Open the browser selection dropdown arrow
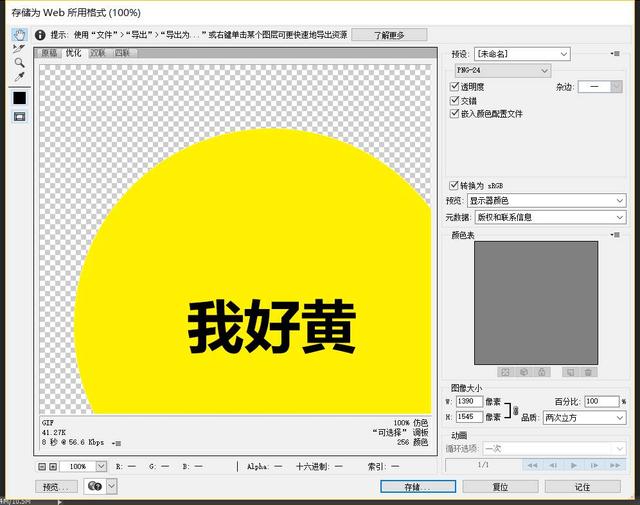Viewport: 640px width, 505px height. tap(112, 486)
